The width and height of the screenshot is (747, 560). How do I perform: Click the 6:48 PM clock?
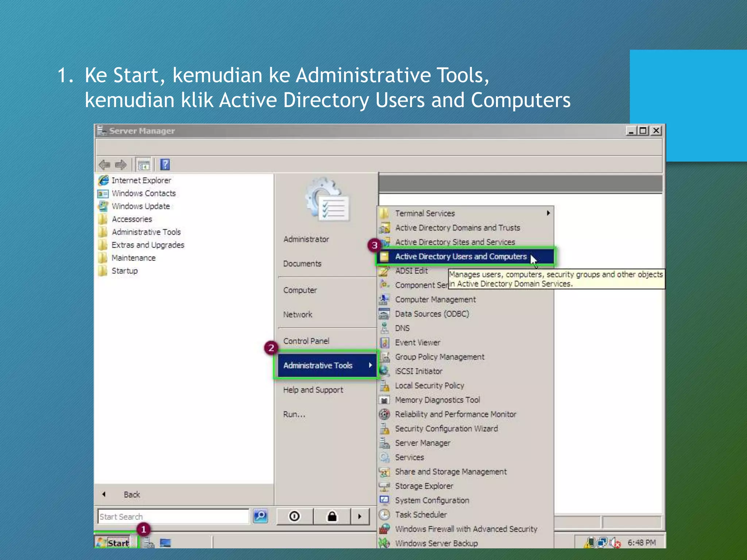pos(642,543)
